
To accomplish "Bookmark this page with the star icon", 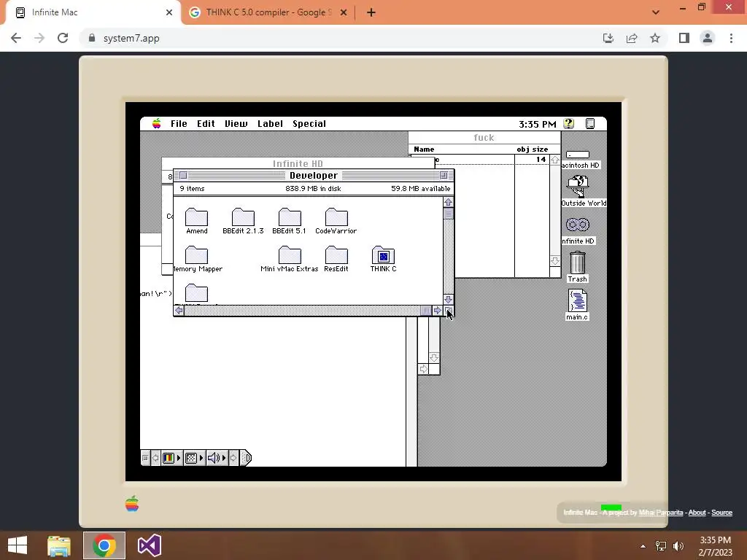I will point(655,38).
